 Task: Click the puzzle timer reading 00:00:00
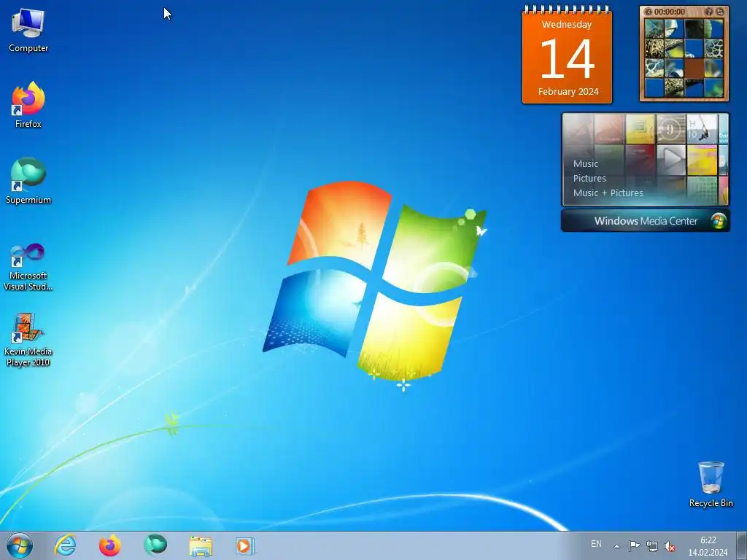pos(670,12)
